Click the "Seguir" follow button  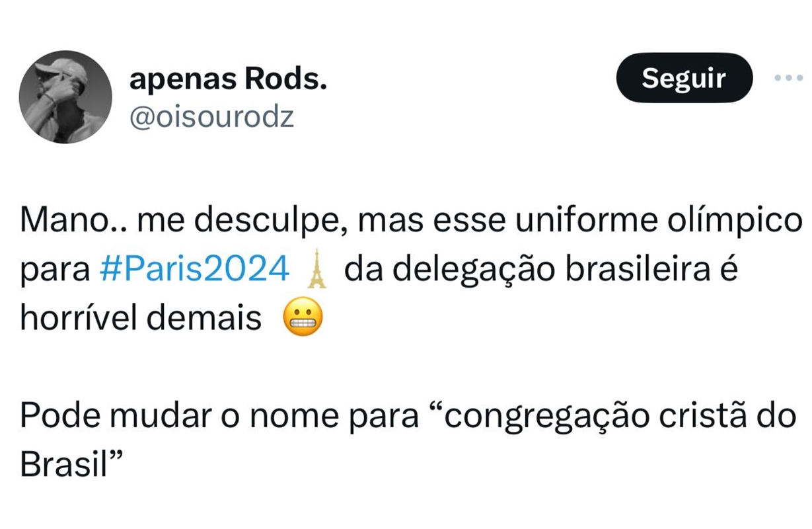(684, 79)
